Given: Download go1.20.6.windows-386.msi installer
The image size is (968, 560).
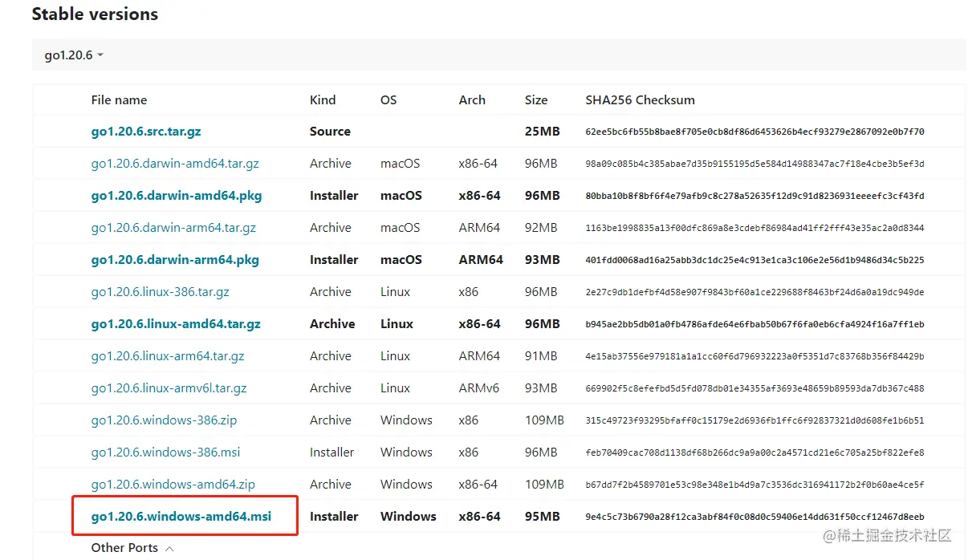Looking at the screenshot, I should pos(165,452).
